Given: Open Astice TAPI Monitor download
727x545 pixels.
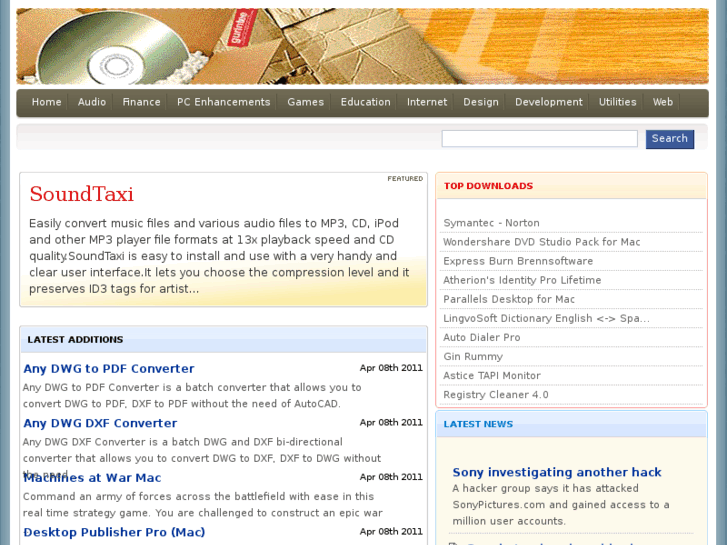Looking at the screenshot, I should pyautogui.click(x=492, y=376).
